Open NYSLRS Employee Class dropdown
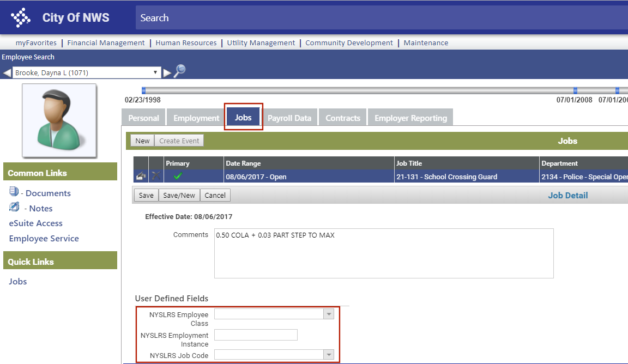Image resolution: width=628 pixels, height=364 pixels. (328, 314)
